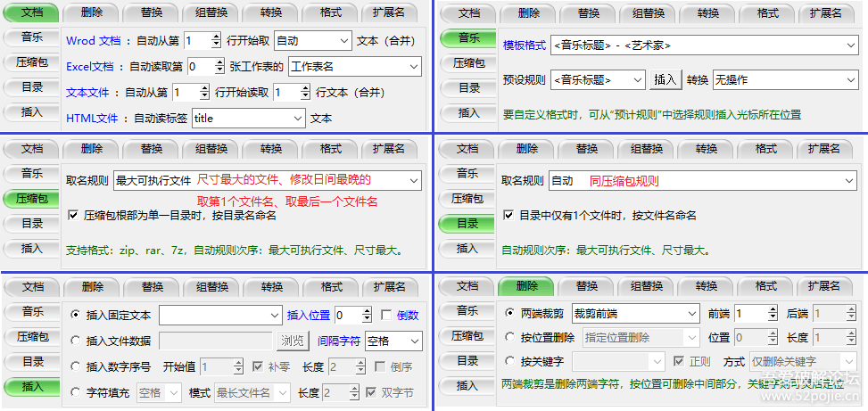The height and width of the screenshot is (411, 868).
Task: Toggle 压缩包根部为单一目录时 checkbox
Action: click(x=73, y=216)
